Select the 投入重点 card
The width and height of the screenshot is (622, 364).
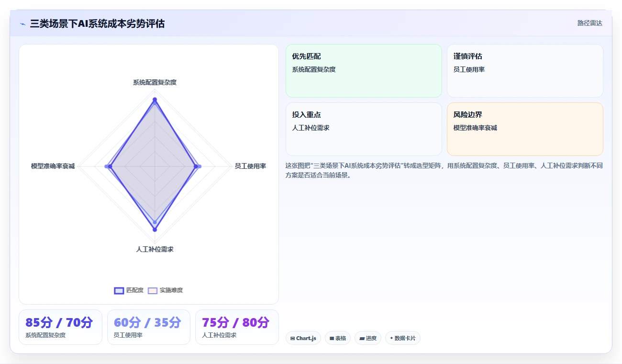tap(364, 129)
